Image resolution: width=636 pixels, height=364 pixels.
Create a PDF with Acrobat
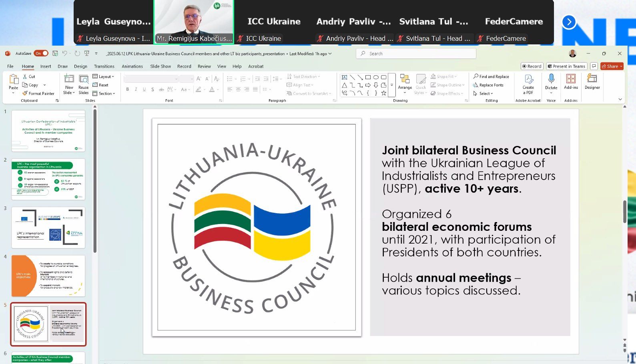pyautogui.click(x=528, y=84)
